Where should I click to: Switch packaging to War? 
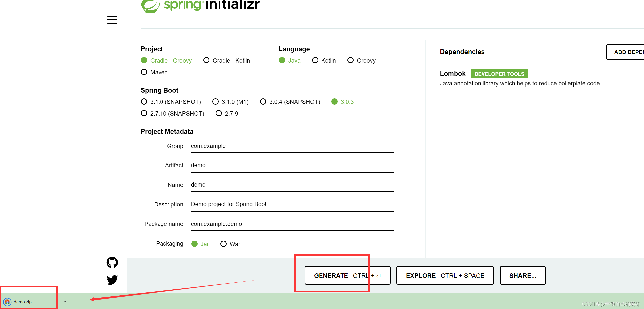coord(223,244)
